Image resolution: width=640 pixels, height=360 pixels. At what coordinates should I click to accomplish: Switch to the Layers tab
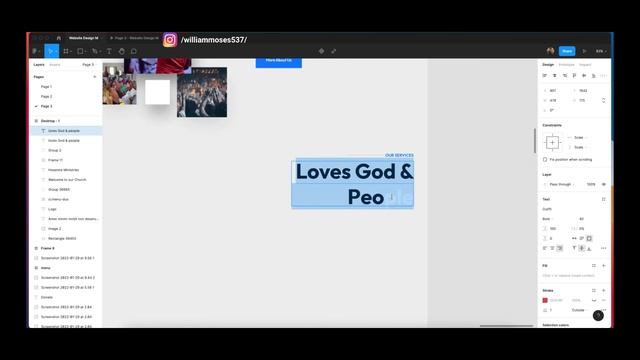(x=39, y=64)
